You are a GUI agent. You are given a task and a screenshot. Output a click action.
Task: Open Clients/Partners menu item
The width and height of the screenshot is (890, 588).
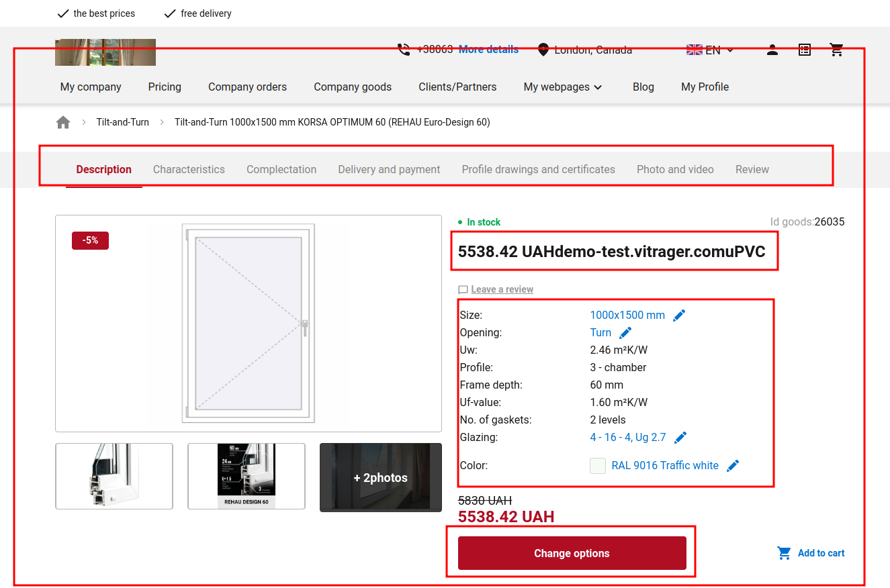pos(457,87)
